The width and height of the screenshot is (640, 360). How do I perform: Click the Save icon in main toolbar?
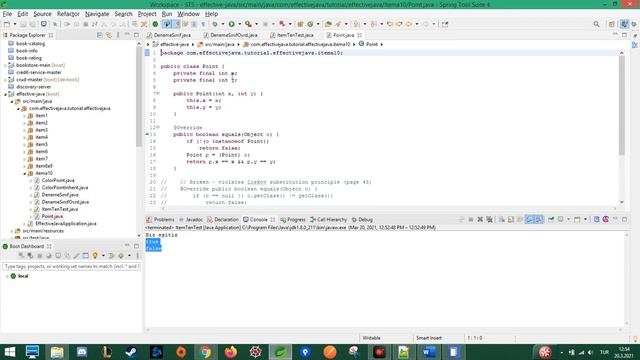pyautogui.click(x=23, y=24)
